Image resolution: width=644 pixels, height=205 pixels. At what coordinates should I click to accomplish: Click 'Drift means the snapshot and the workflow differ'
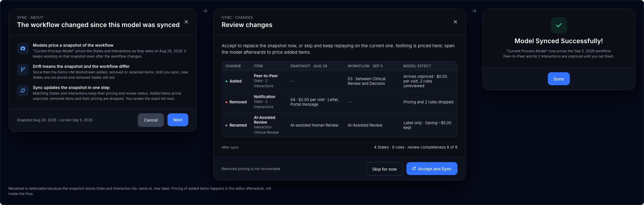81,66
